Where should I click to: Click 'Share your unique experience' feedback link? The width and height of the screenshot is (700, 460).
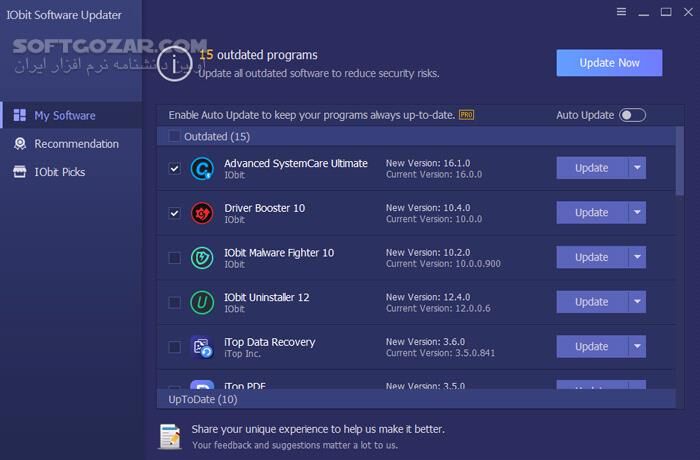click(318, 429)
